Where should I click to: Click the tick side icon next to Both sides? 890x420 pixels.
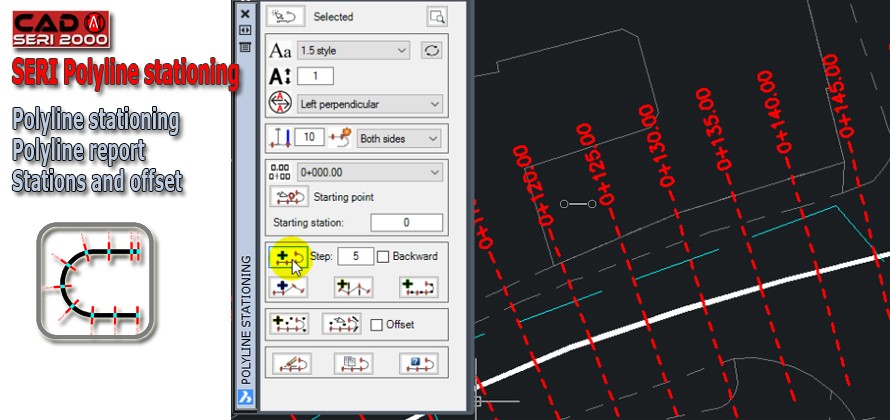(341, 138)
